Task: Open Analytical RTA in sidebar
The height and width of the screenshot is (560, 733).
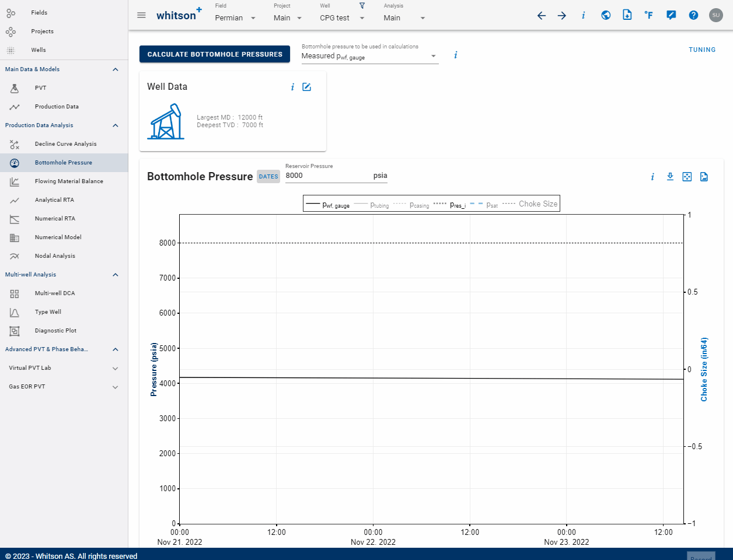Action: [64, 200]
